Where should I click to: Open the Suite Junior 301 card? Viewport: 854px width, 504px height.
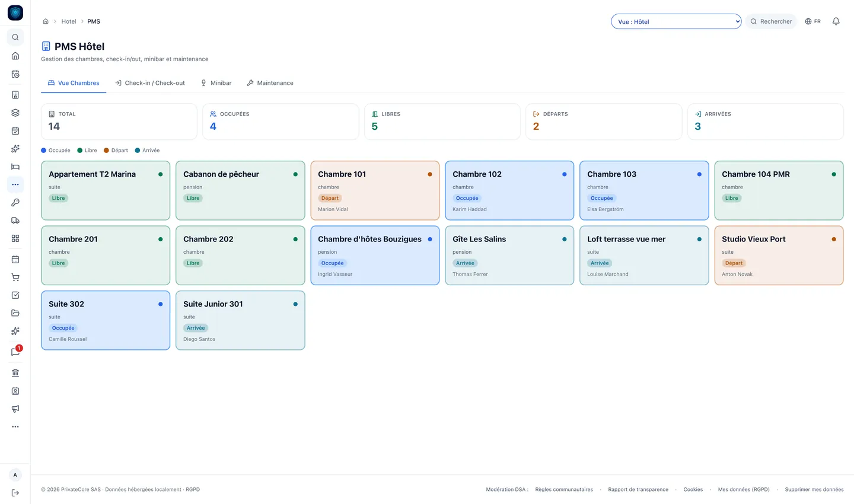(x=240, y=320)
